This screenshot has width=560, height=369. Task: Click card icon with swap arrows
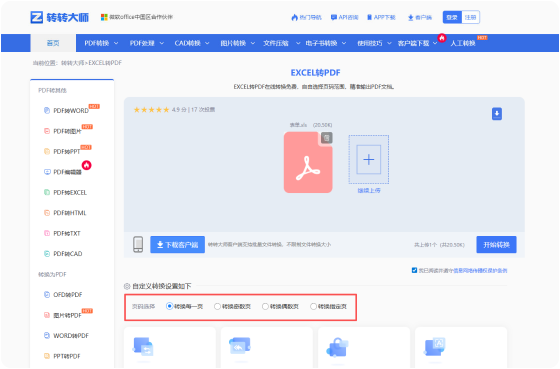[x=143, y=346]
